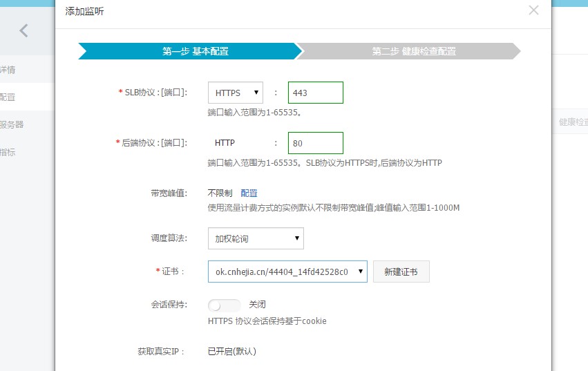Image resolution: width=588 pixels, height=371 pixels.
Task: Click the 已开启(默认) real IP status text
Action: [x=231, y=351]
